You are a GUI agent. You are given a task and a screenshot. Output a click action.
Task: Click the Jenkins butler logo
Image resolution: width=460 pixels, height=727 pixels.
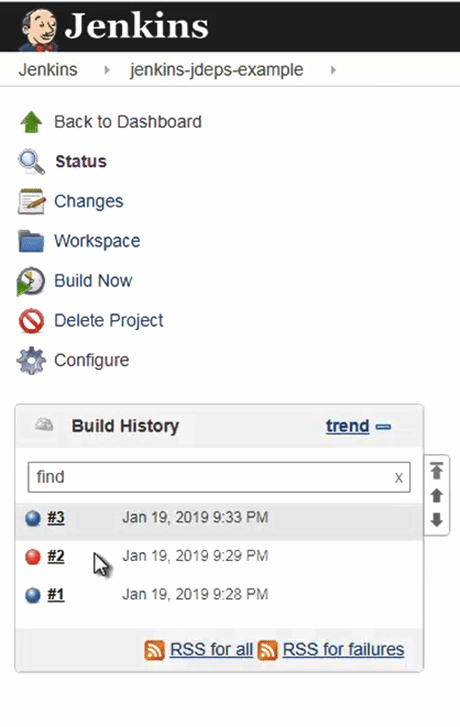click(39, 30)
